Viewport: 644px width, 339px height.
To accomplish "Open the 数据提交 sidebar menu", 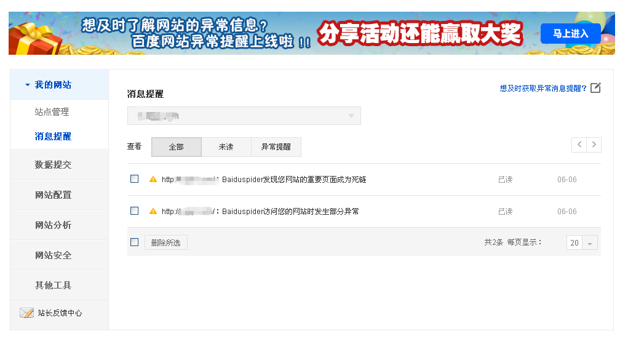I will click(x=53, y=165).
